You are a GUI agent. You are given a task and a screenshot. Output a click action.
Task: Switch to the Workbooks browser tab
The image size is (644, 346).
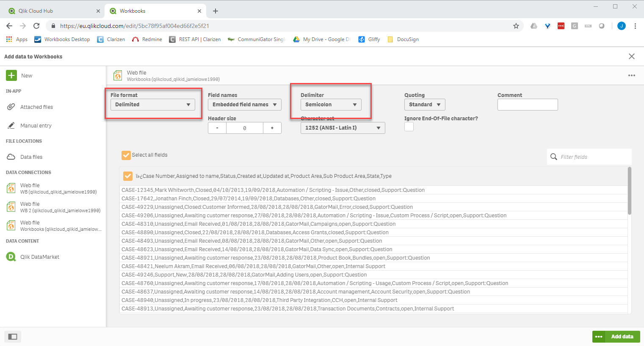pos(155,11)
